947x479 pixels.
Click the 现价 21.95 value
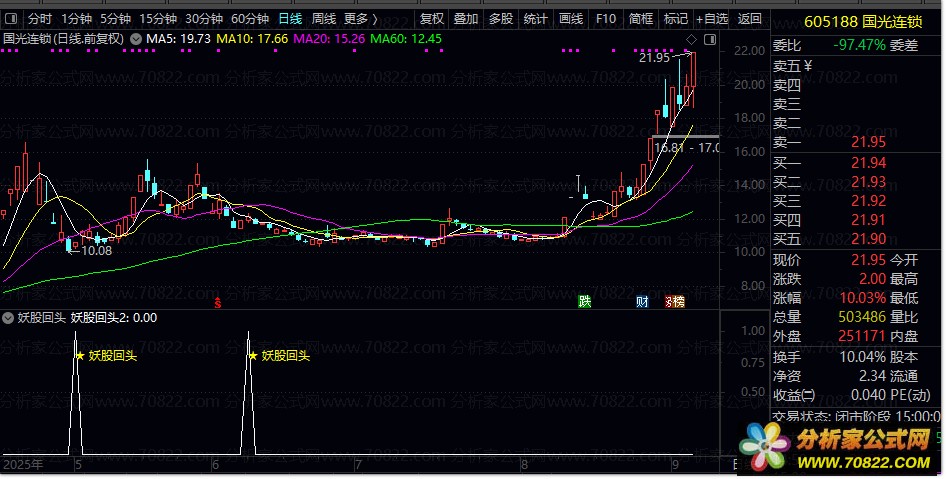(x=868, y=260)
